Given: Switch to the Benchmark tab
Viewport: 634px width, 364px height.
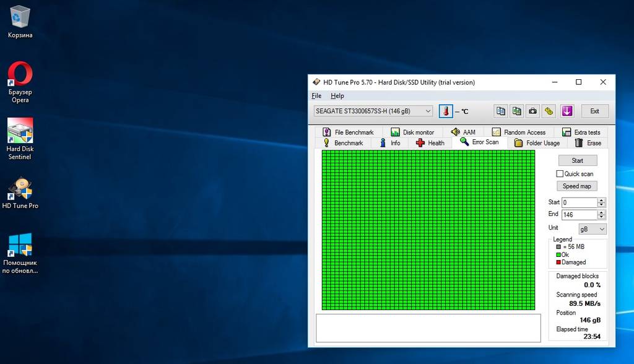Looking at the screenshot, I should pos(343,143).
